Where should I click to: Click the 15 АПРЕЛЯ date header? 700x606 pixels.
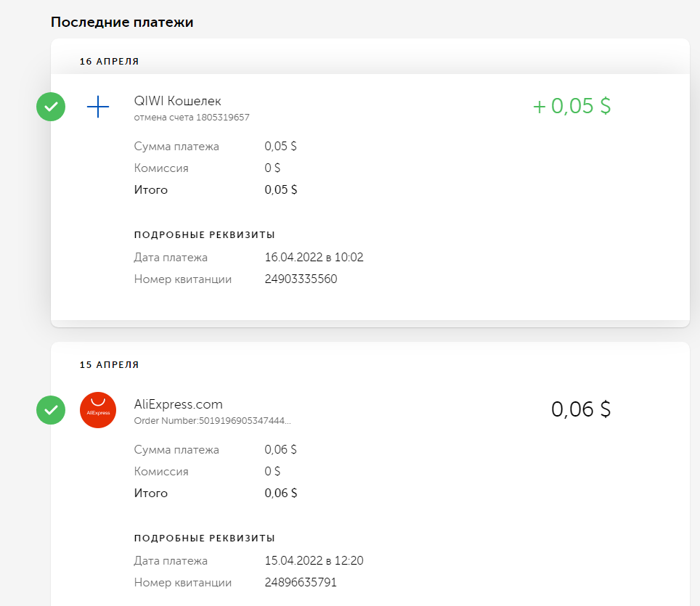coord(110,365)
